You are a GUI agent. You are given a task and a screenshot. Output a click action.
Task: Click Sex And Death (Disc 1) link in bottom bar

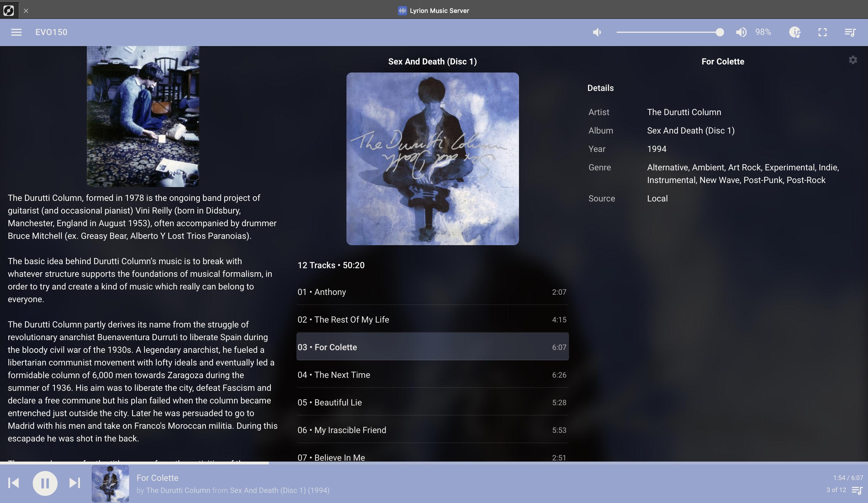[x=268, y=490]
